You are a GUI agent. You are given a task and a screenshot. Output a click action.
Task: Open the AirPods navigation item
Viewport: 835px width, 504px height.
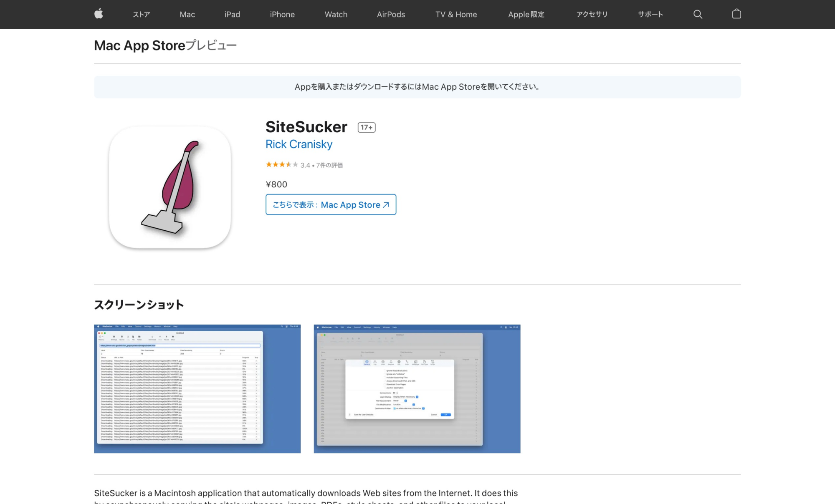tap(391, 14)
